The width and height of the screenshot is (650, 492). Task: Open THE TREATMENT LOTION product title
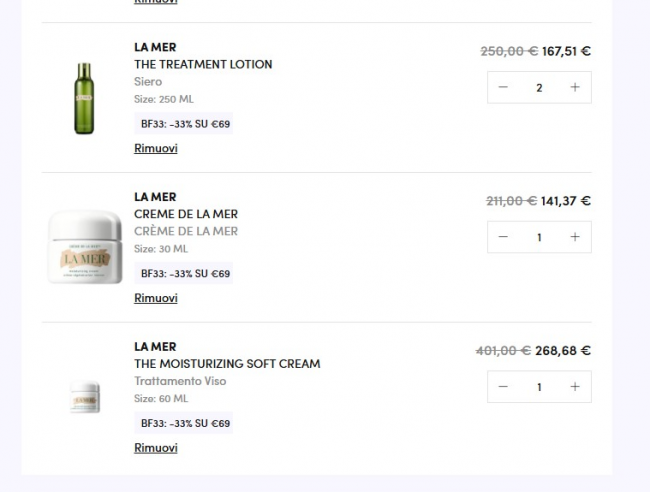(x=203, y=64)
